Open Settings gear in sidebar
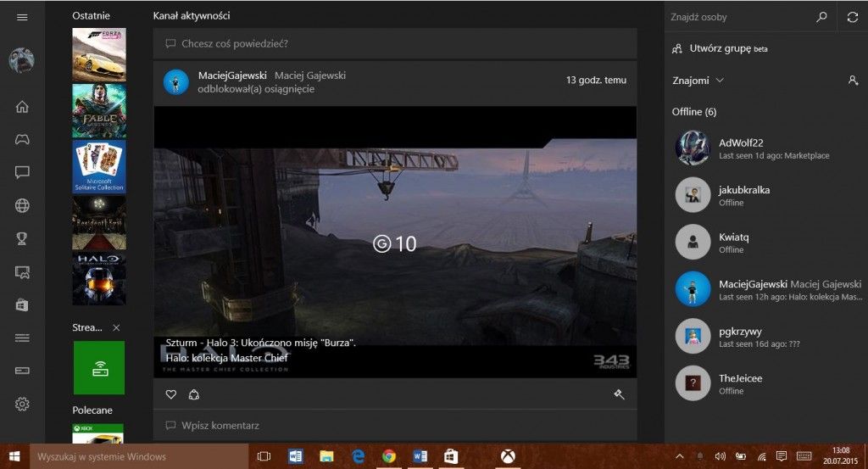Image resolution: width=868 pixels, height=469 pixels. (22, 405)
